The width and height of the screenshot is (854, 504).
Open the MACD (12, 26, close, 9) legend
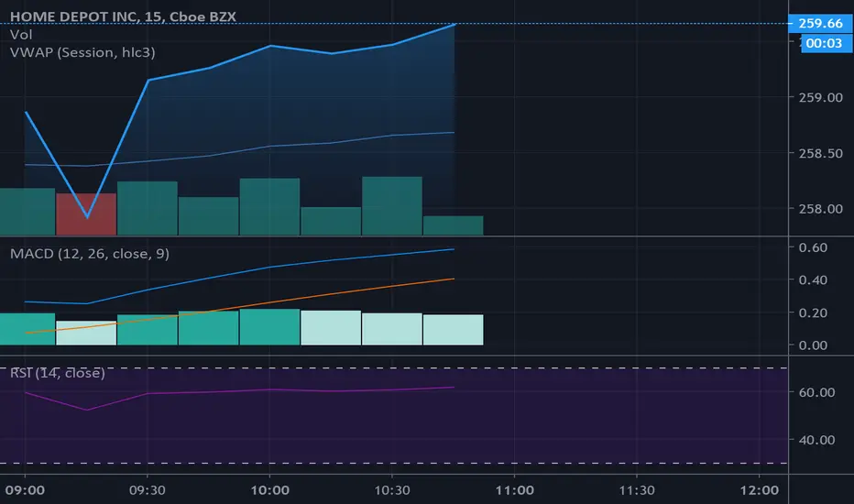[90, 254]
